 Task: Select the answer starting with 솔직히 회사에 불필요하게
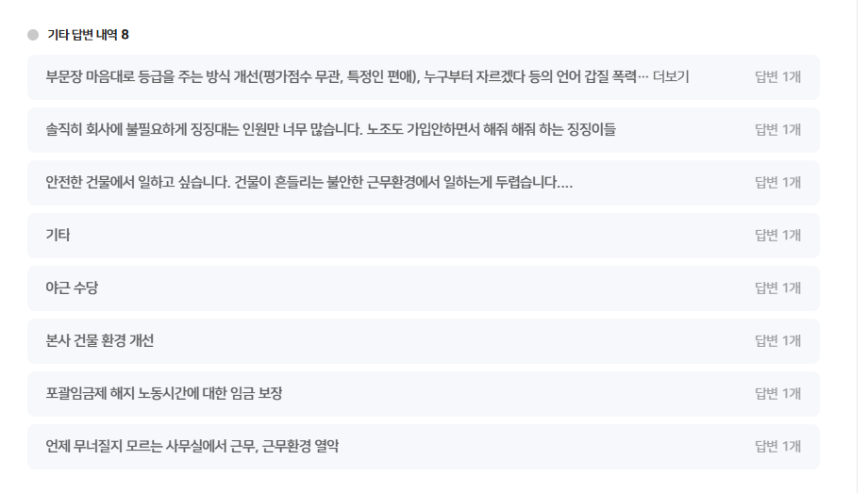[330, 129]
